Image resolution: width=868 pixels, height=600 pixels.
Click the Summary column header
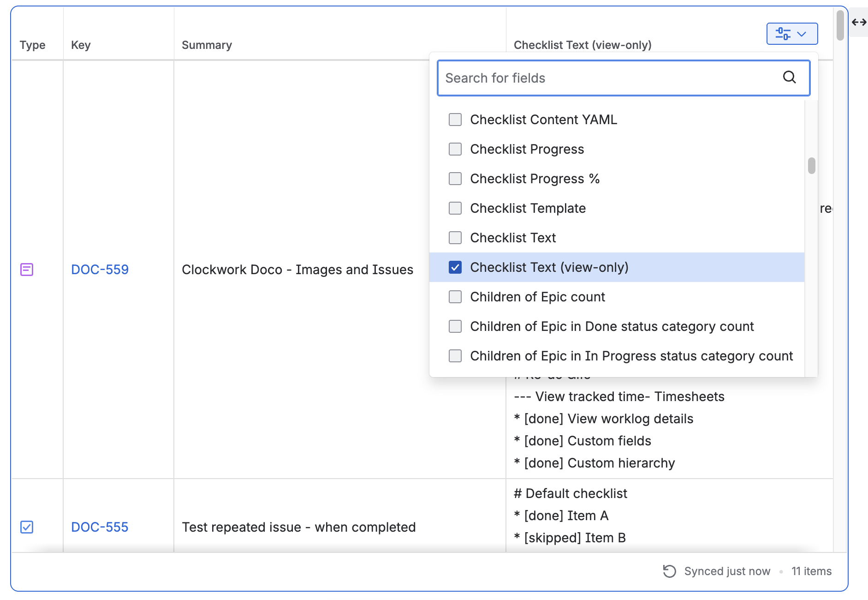pos(207,45)
